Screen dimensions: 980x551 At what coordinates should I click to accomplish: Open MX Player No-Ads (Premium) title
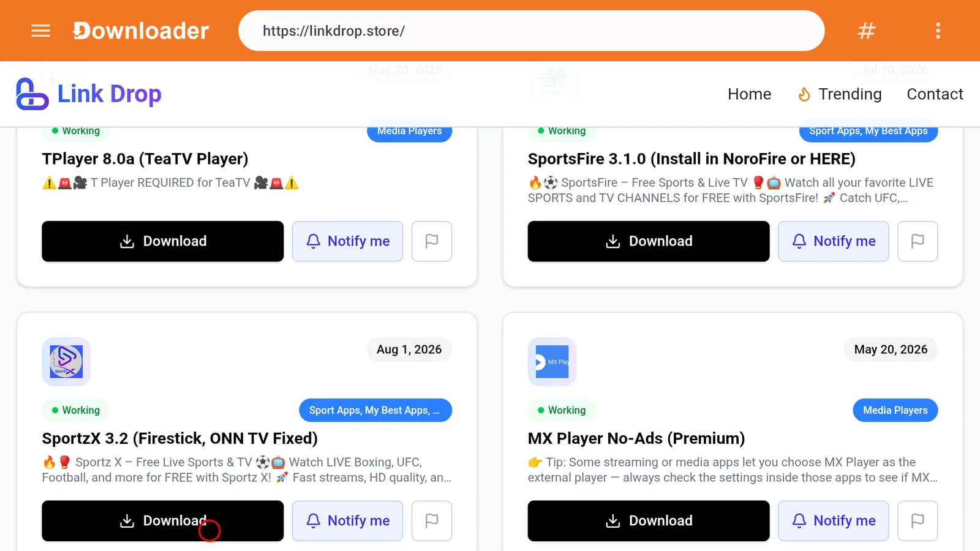[x=636, y=438]
